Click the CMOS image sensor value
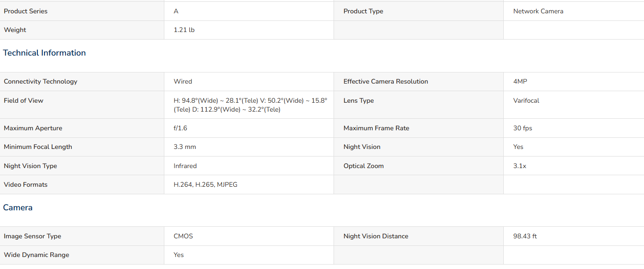The height and width of the screenshot is (269, 644). click(183, 236)
